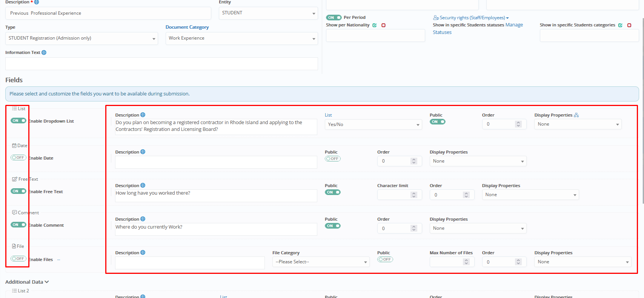The image size is (644, 298).
Task: Click the Document Category link label
Action: [187, 27]
